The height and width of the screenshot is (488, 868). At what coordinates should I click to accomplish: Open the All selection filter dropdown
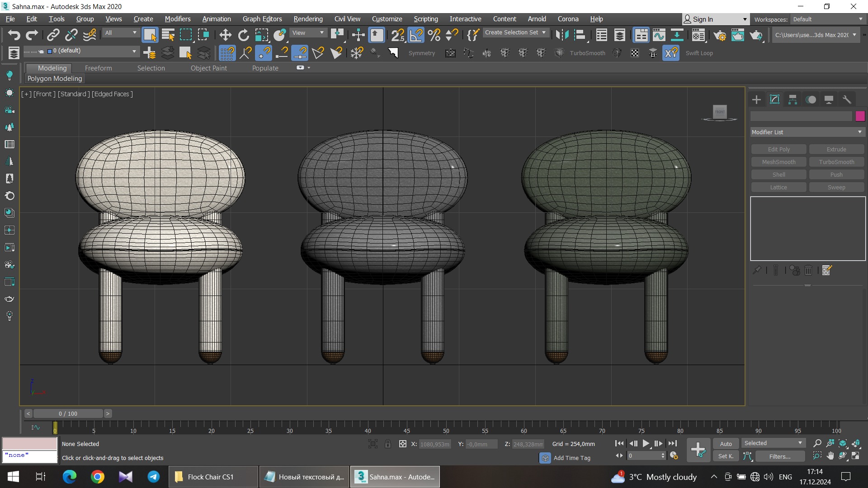click(120, 33)
